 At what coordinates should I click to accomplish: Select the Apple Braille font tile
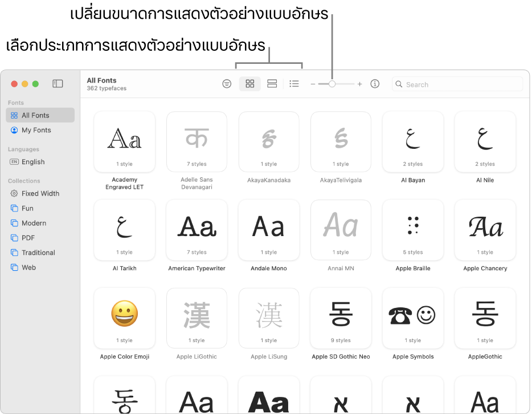click(413, 230)
